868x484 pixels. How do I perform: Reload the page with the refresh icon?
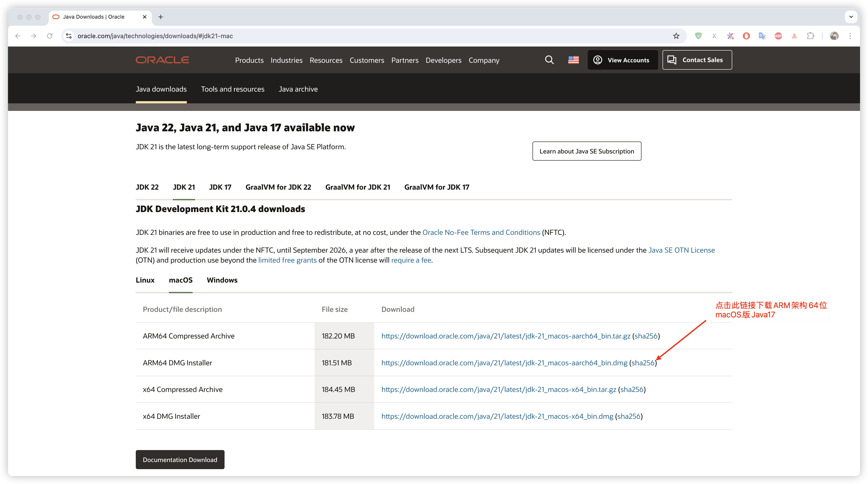pyautogui.click(x=50, y=36)
